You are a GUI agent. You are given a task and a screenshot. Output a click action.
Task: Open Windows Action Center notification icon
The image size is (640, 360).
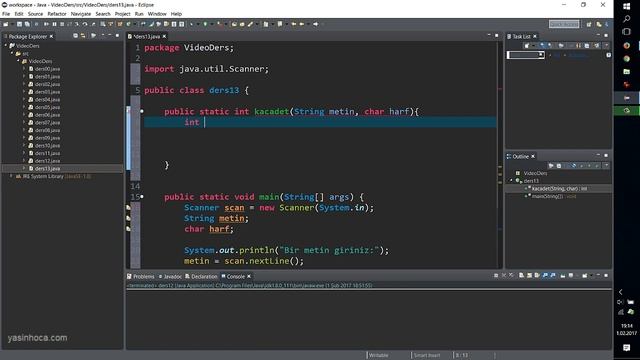[x=627, y=347]
